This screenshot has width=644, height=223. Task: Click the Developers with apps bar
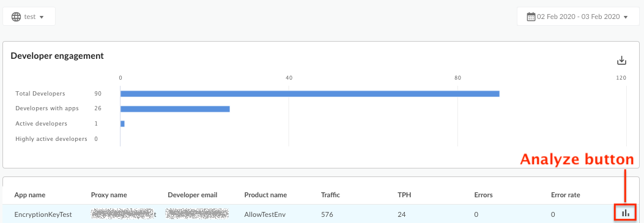coord(175,109)
